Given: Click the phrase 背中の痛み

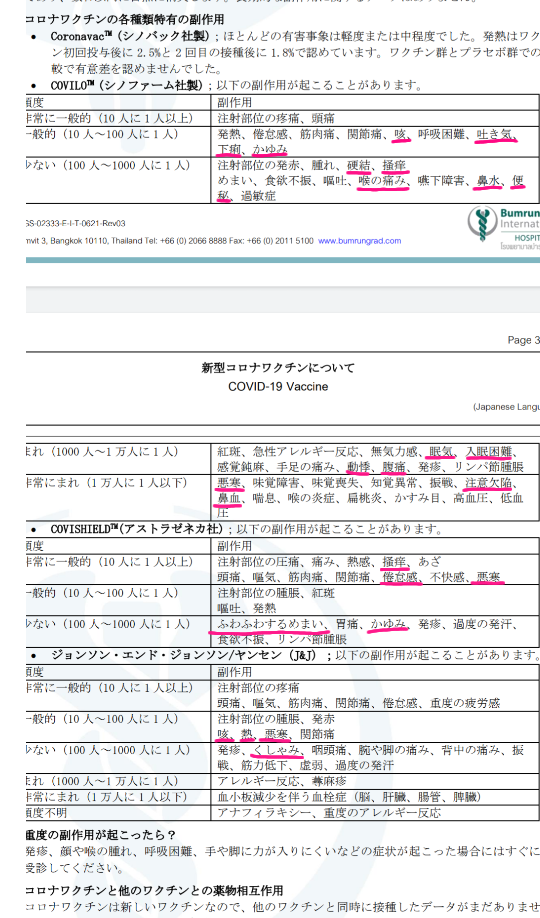Looking at the screenshot, I should 470,750.
